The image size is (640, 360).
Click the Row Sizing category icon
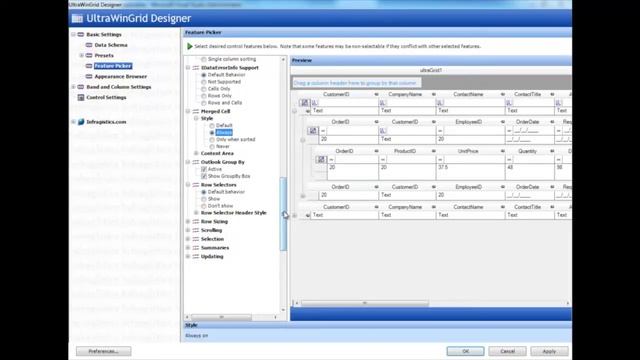pyautogui.click(x=196, y=222)
